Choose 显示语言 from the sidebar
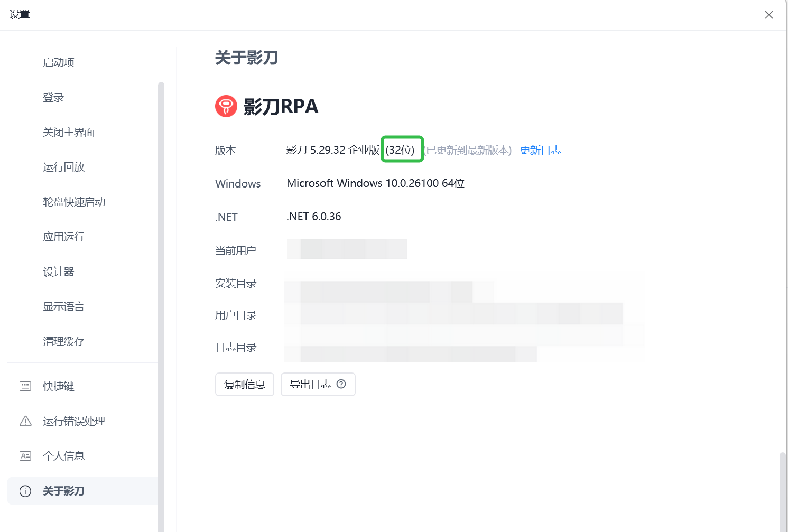Screen dimensions: 788x532 coord(64,306)
